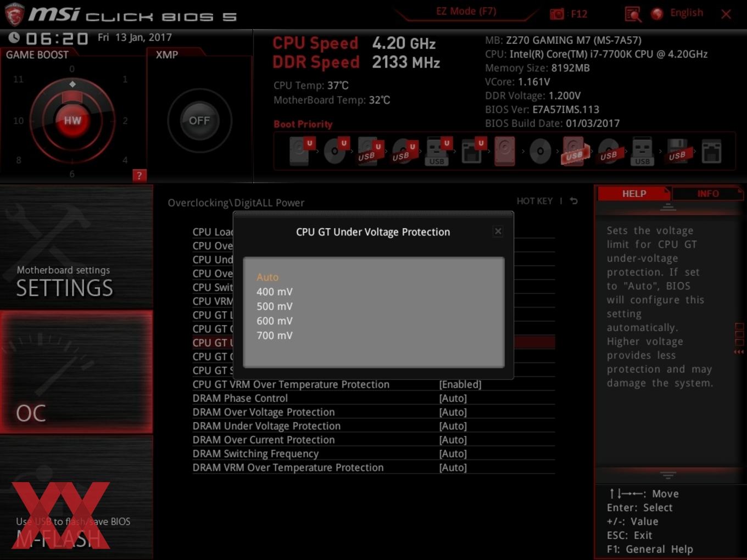
Task: Open DRAM Over Voltage Protection [Auto] value
Action: click(x=453, y=412)
